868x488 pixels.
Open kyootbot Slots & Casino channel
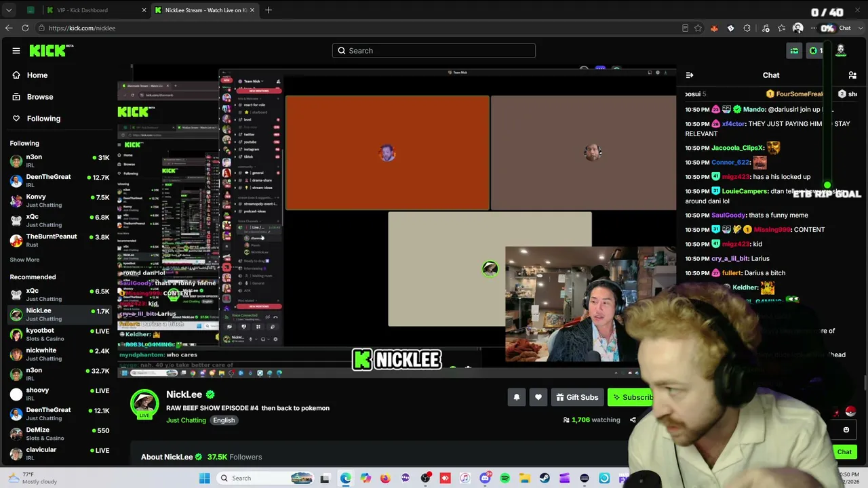coord(60,335)
